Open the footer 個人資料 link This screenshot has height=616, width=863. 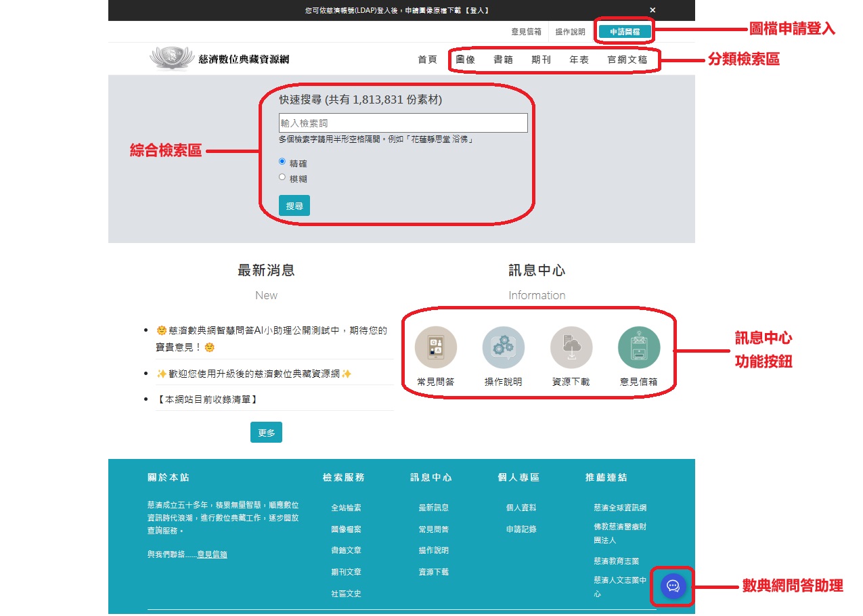coord(521,508)
